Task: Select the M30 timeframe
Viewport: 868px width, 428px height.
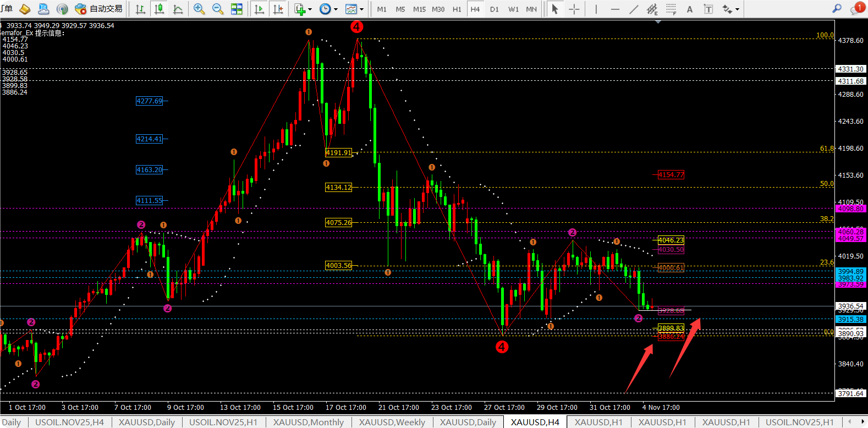Action: tap(438, 9)
